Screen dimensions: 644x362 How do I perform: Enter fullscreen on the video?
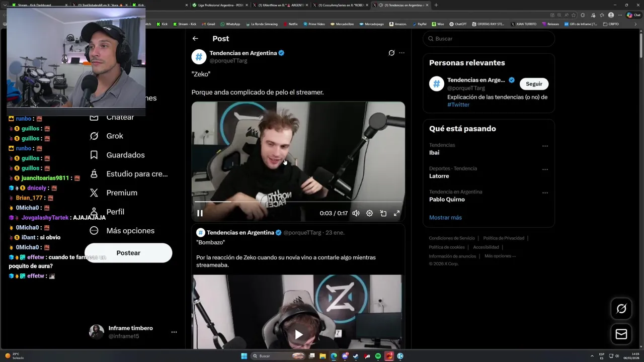396,213
